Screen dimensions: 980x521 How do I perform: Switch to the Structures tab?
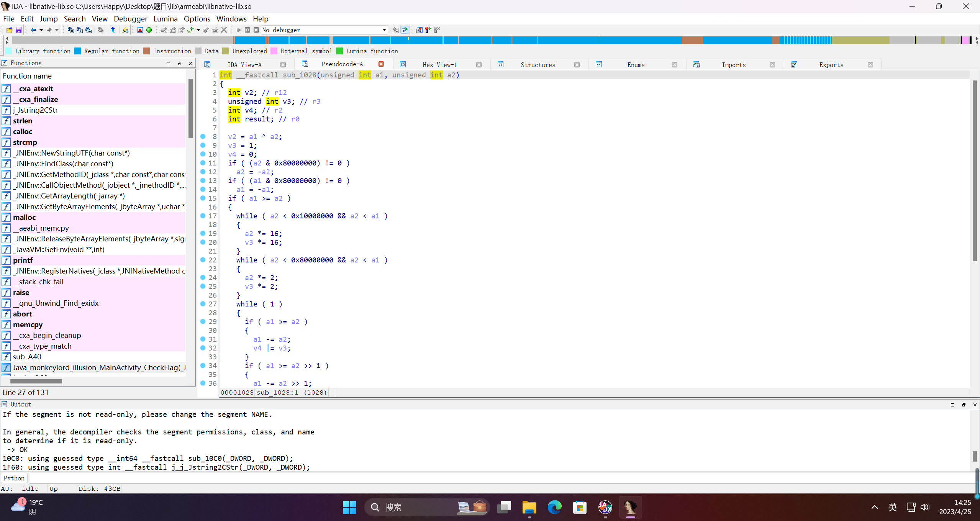[538, 65]
